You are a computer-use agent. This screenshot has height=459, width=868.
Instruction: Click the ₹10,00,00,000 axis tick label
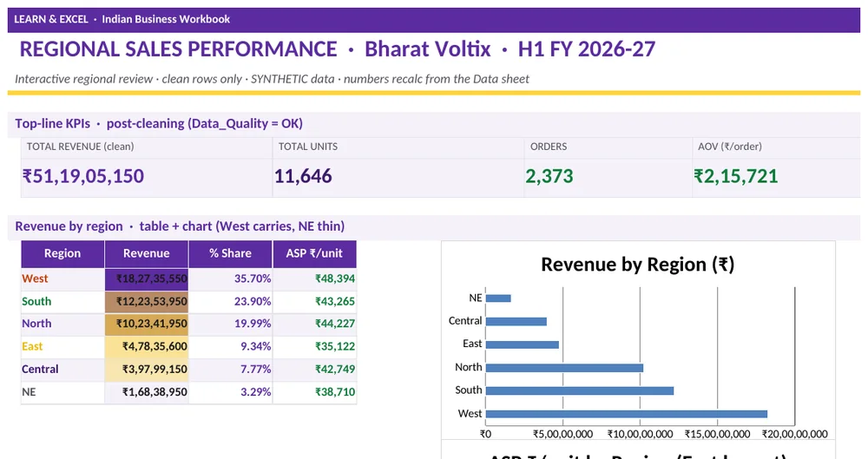[641, 434]
